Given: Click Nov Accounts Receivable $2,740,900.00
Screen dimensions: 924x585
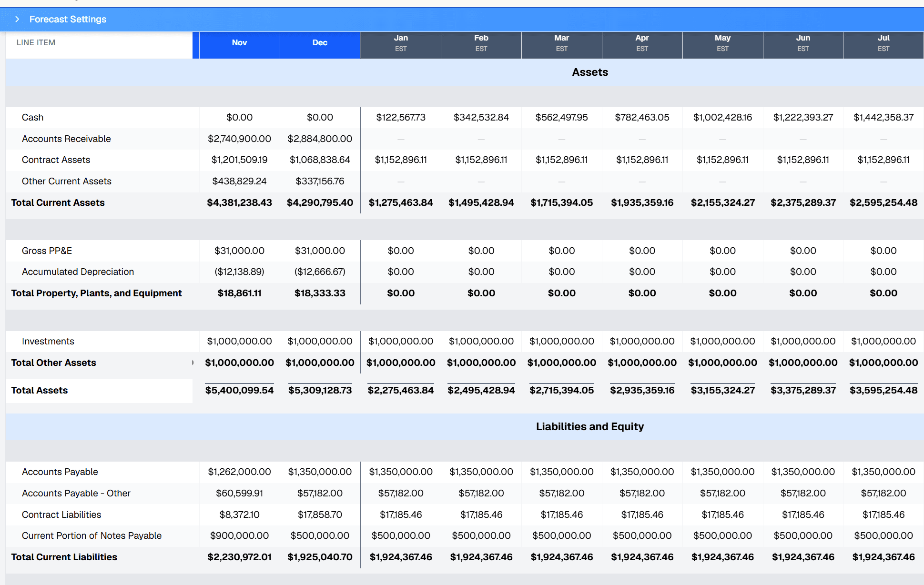Looking at the screenshot, I should click(239, 139).
